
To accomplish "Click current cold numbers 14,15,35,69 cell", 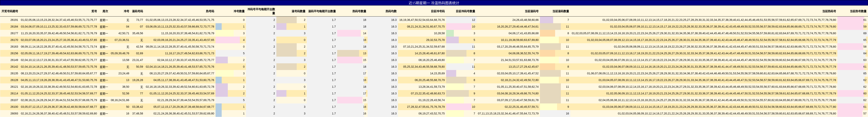I will click(437, 73).
